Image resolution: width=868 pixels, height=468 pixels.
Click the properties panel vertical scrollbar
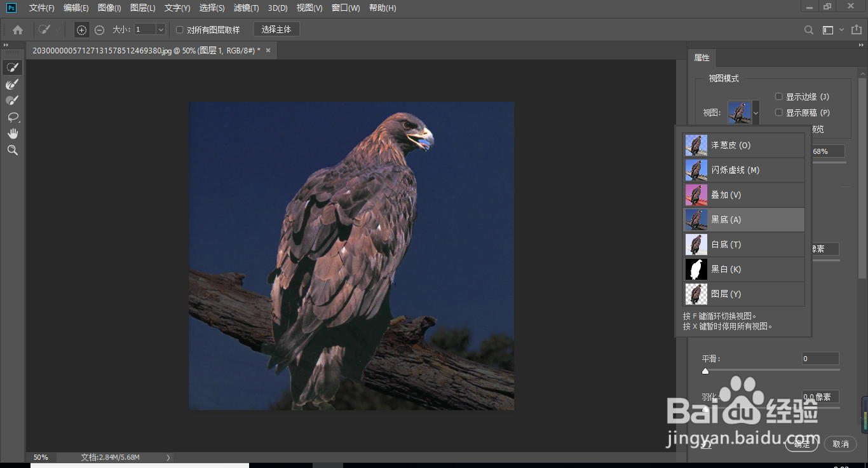point(862,178)
